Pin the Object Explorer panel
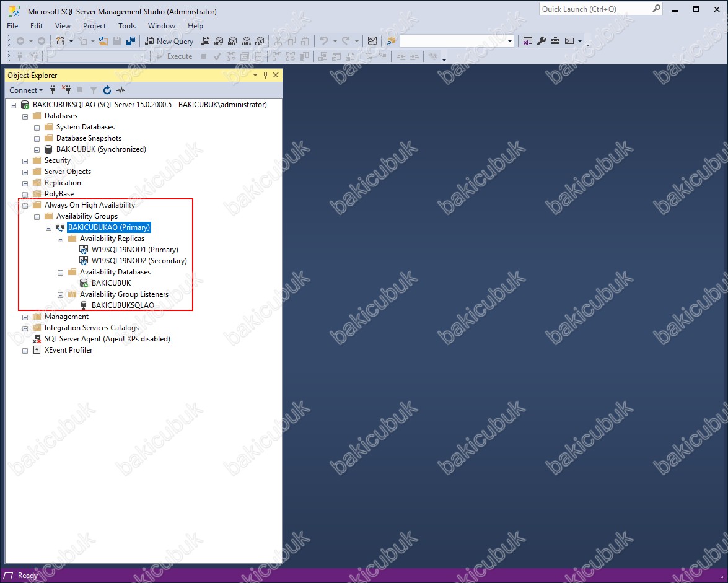This screenshot has width=728, height=583. [266, 75]
